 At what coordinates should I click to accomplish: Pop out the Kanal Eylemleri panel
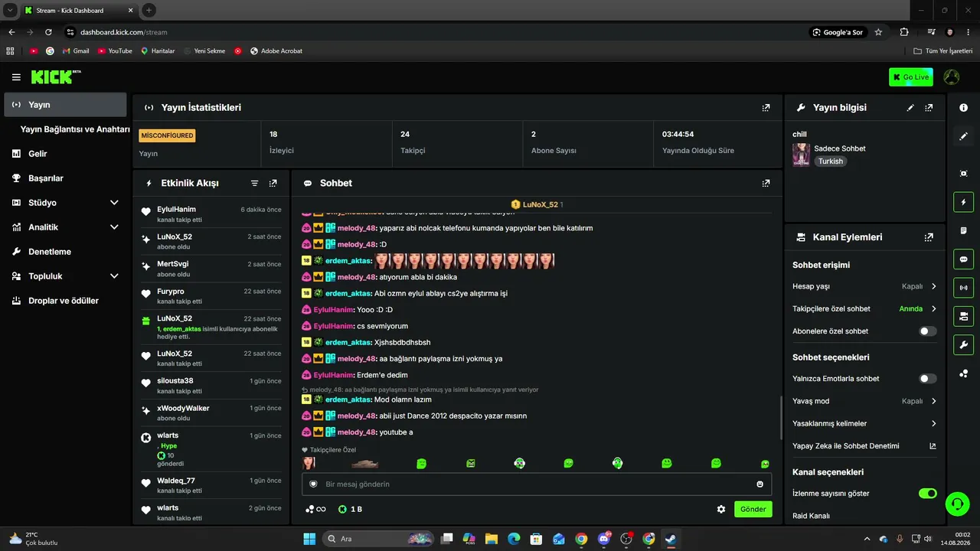[x=929, y=237]
